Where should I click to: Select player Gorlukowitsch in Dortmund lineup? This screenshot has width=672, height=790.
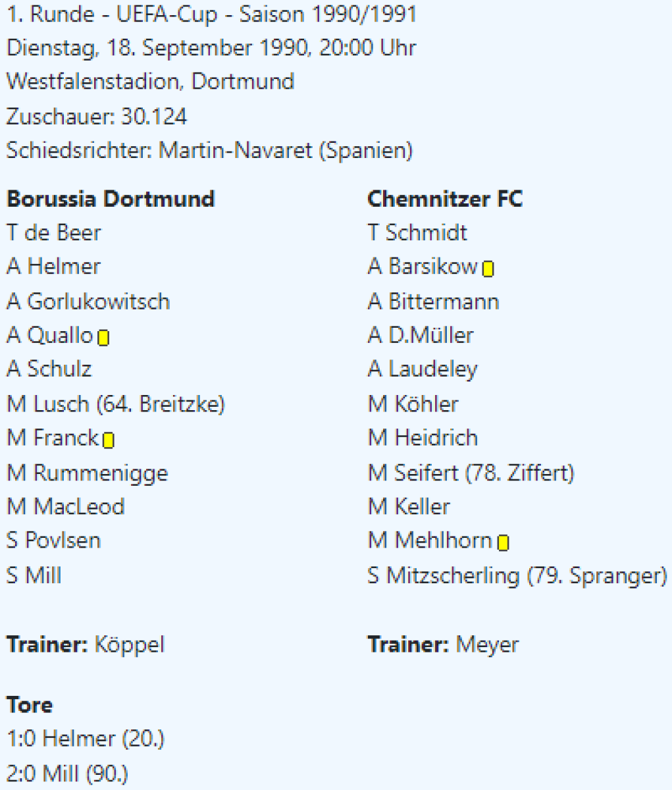tap(98, 302)
